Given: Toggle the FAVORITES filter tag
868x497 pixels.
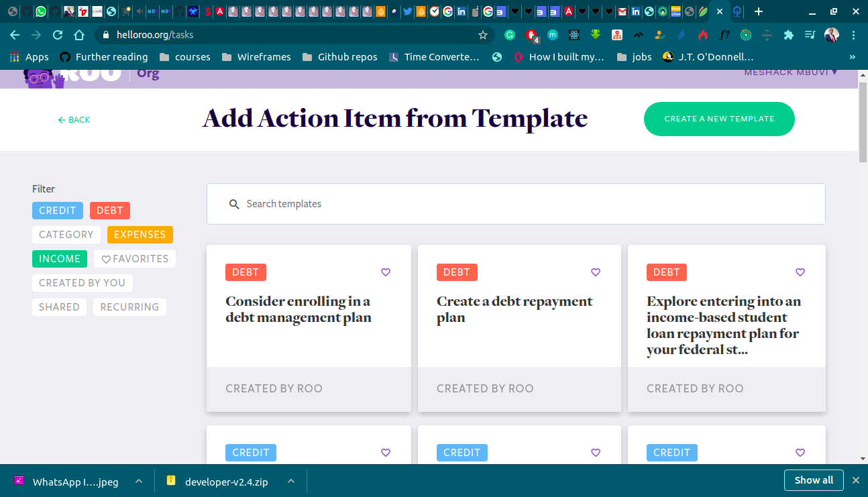Looking at the screenshot, I should point(135,259).
